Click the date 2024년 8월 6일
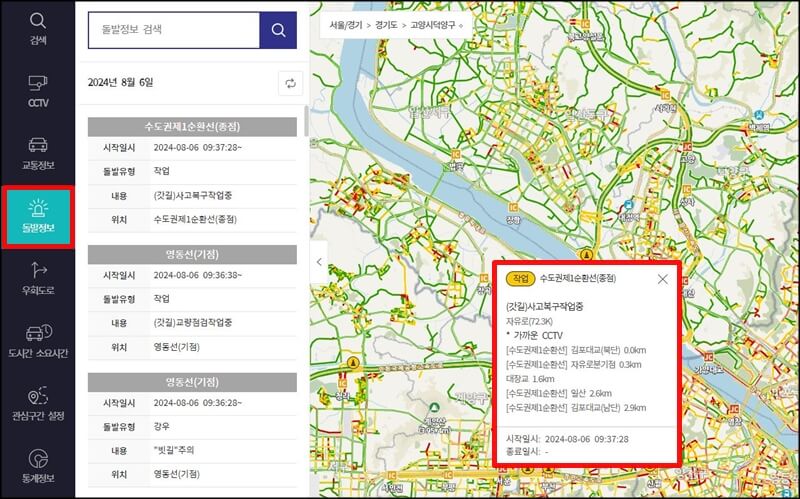 pos(120,82)
